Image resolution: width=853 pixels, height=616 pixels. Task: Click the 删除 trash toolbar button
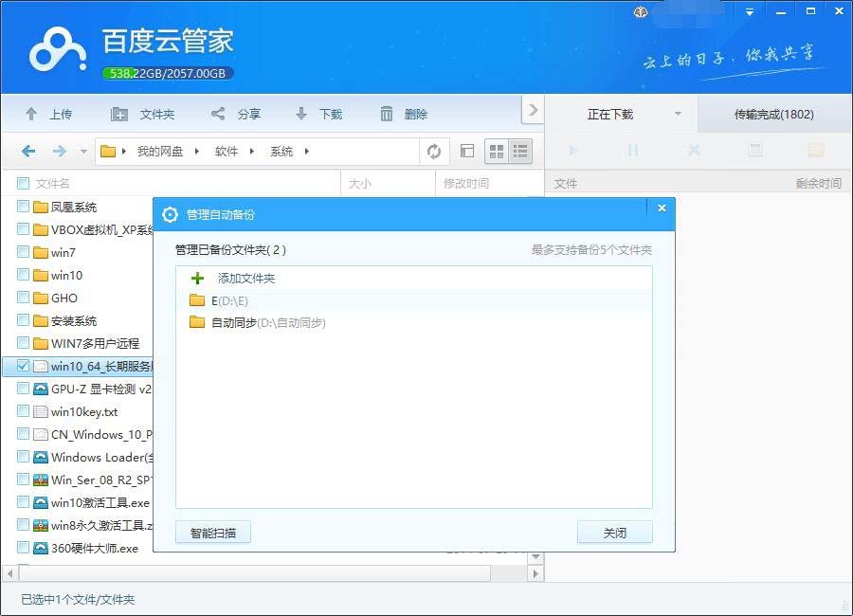[x=404, y=115]
